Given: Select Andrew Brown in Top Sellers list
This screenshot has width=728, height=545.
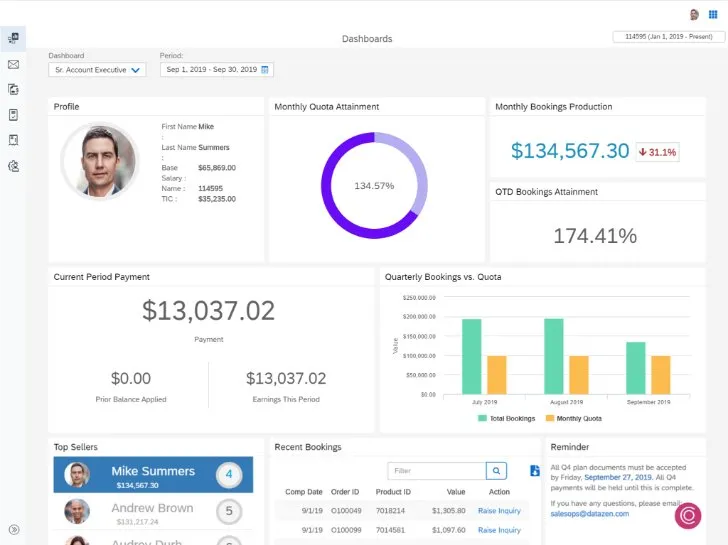Looking at the screenshot, I should [153, 512].
